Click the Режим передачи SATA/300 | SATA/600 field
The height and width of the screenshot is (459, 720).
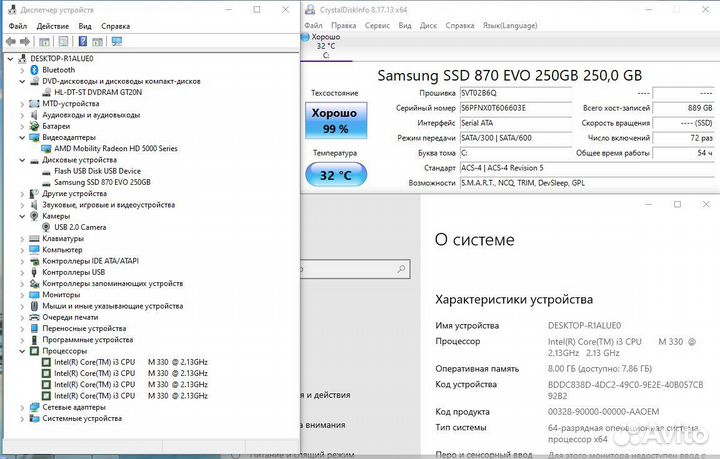point(516,138)
